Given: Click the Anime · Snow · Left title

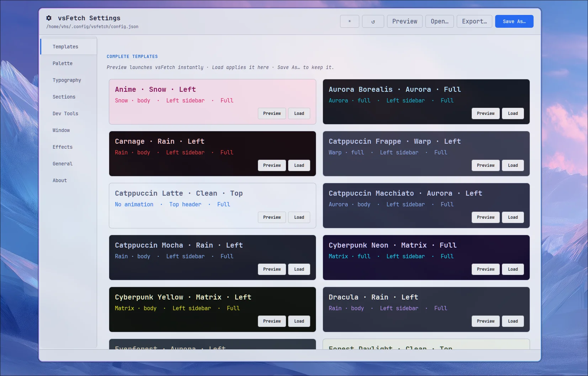Looking at the screenshot, I should [155, 89].
